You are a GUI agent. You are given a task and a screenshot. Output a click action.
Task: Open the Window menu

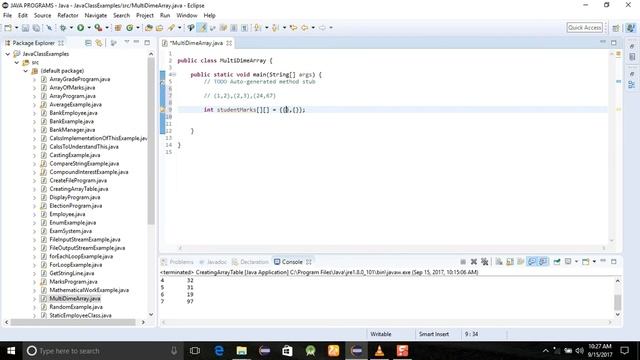(187, 16)
